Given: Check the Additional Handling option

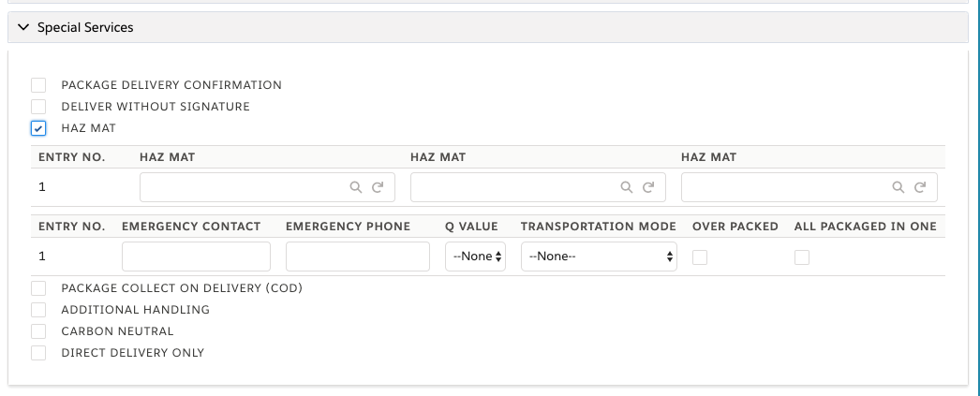Looking at the screenshot, I should point(38,310).
